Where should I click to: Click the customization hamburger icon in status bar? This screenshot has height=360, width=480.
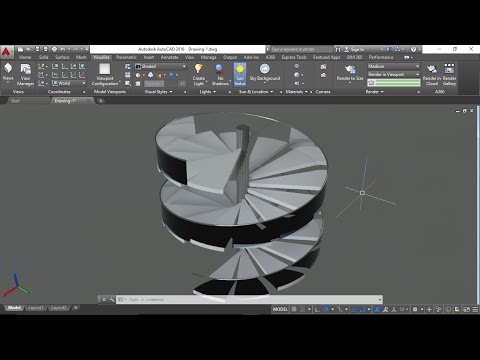pos(475,309)
